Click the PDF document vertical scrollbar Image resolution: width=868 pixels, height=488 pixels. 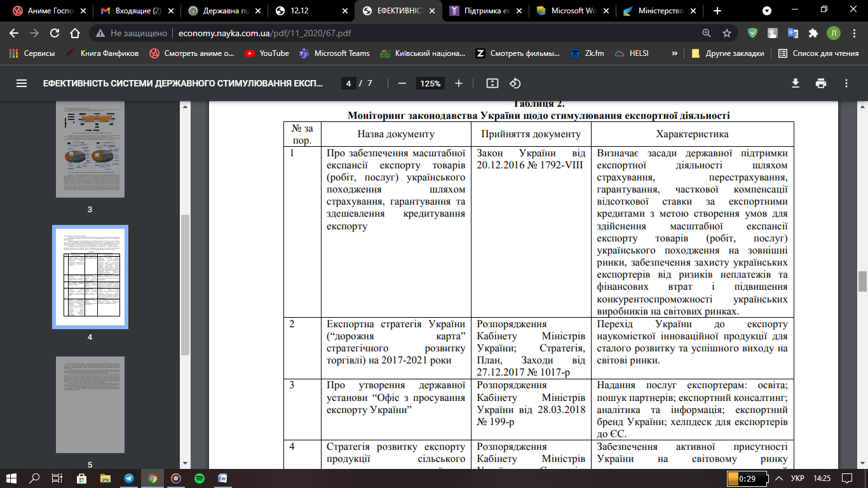(x=862, y=280)
